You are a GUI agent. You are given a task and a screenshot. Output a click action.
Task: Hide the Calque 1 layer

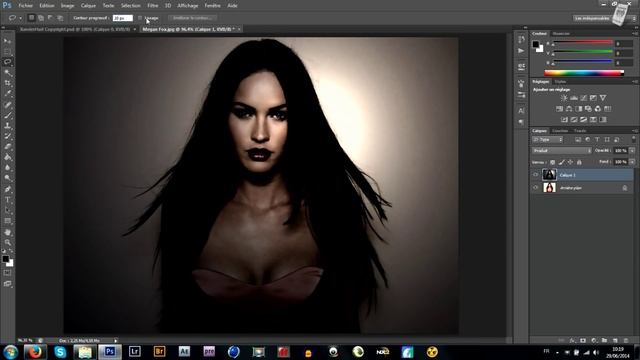point(536,175)
